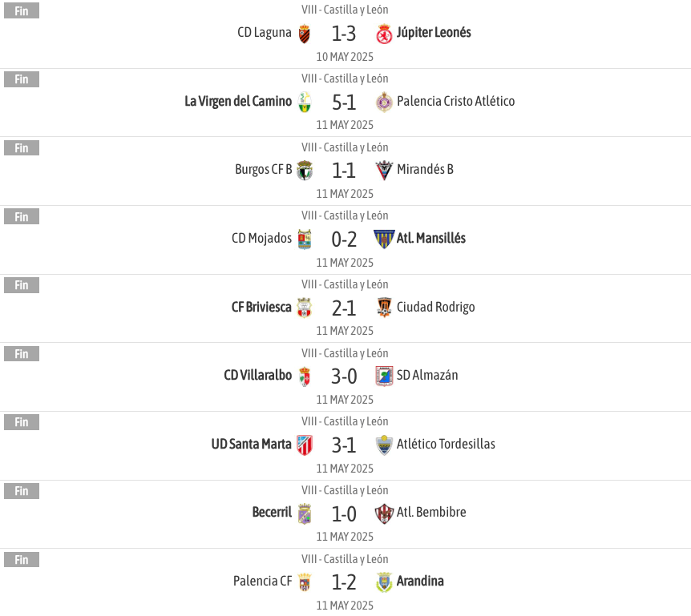Image resolution: width=691 pixels, height=616 pixels.
Task: Open the Mirandés B club crest
Action: point(384,171)
